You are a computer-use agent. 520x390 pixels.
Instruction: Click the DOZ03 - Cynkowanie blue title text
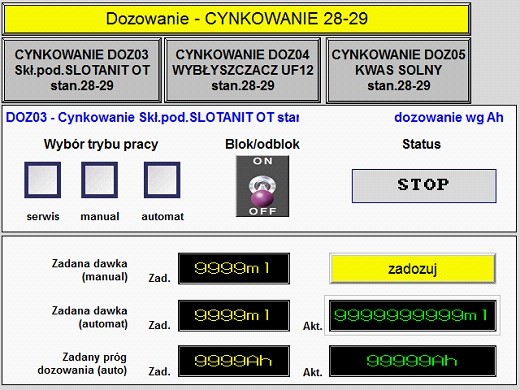pos(152,117)
